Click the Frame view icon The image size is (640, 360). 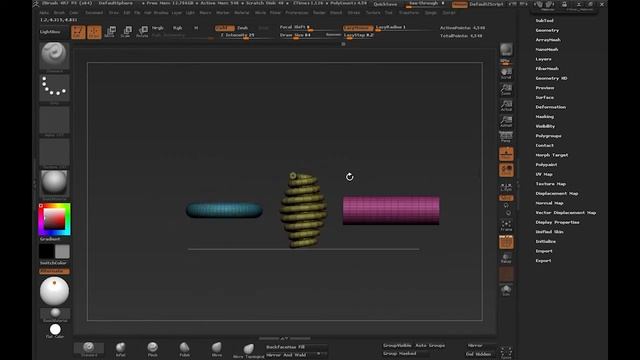coord(506,225)
